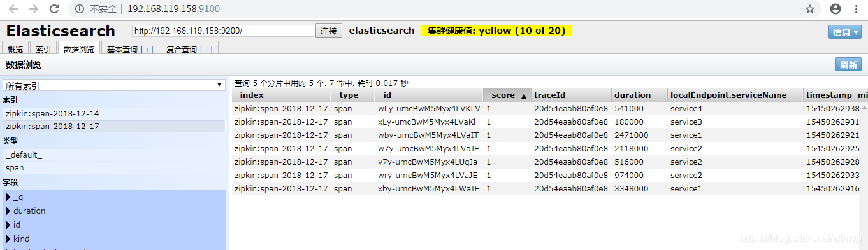Select the _default_ type
The height and width of the screenshot is (250, 868).
[x=113, y=155]
